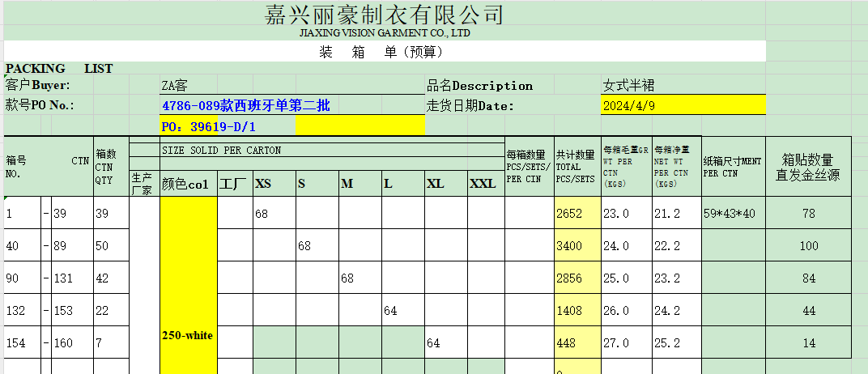Select the company name title 嘉兴丽豪制衣有限公司

(x=384, y=15)
